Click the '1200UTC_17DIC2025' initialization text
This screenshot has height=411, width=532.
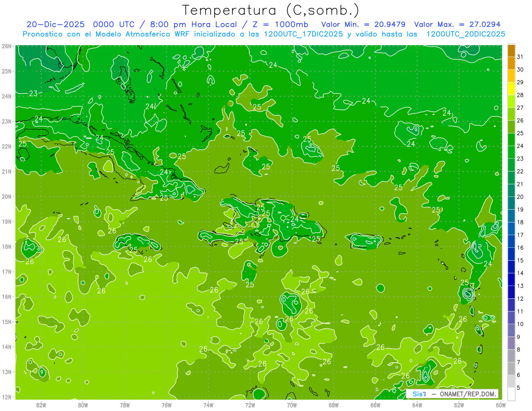click(303, 34)
